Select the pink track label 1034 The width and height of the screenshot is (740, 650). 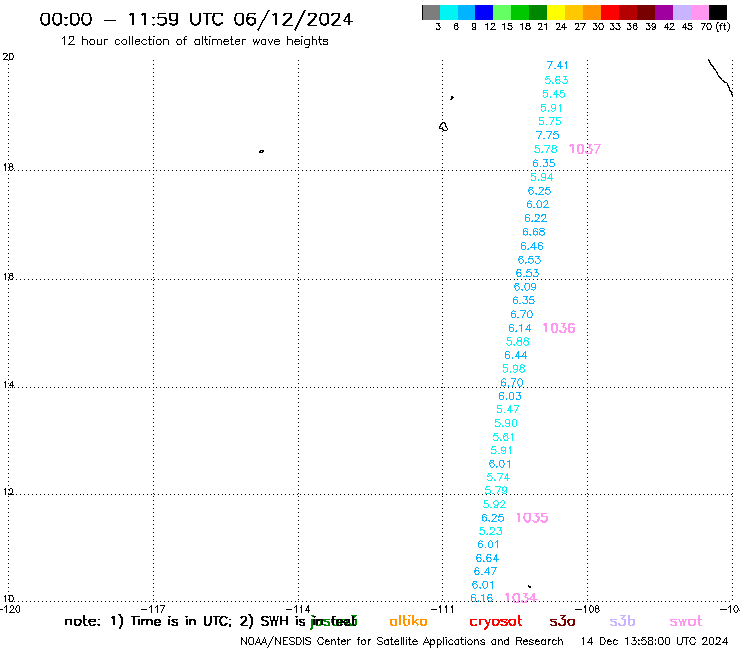click(x=521, y=598)
